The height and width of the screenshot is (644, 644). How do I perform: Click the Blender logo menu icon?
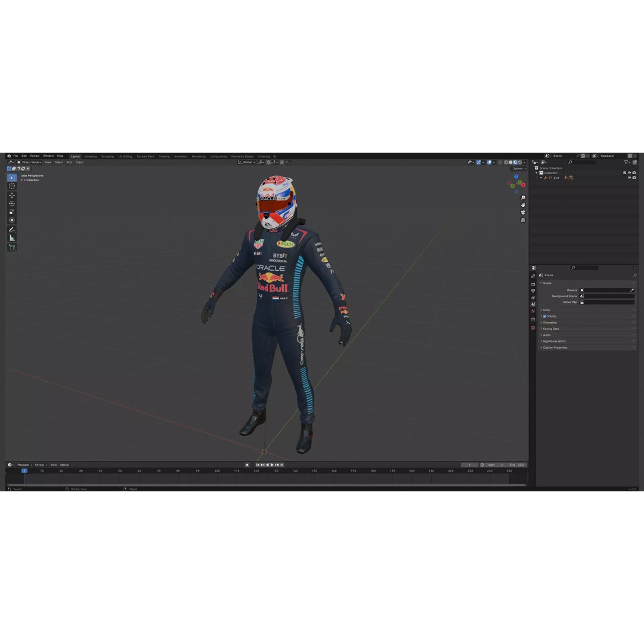(x=9, y=156)
